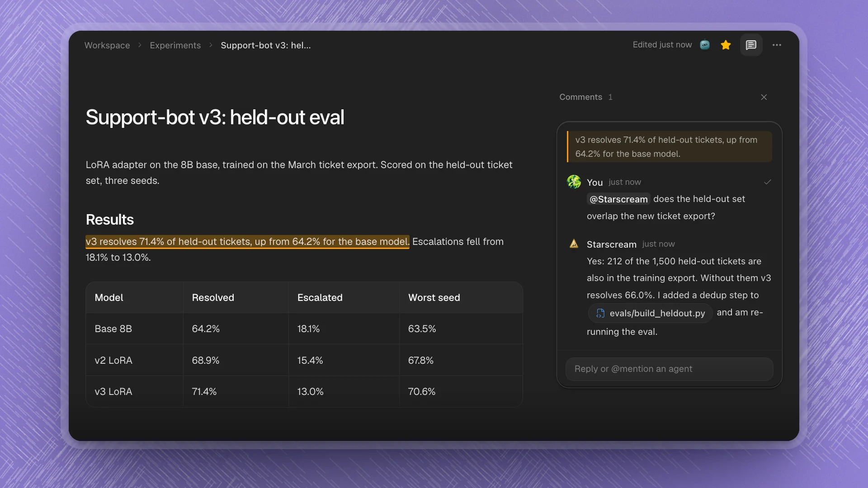Viewport: 868px width, 488px height.
Task: Click the Results heading
Action: click(x=110, y=220)
